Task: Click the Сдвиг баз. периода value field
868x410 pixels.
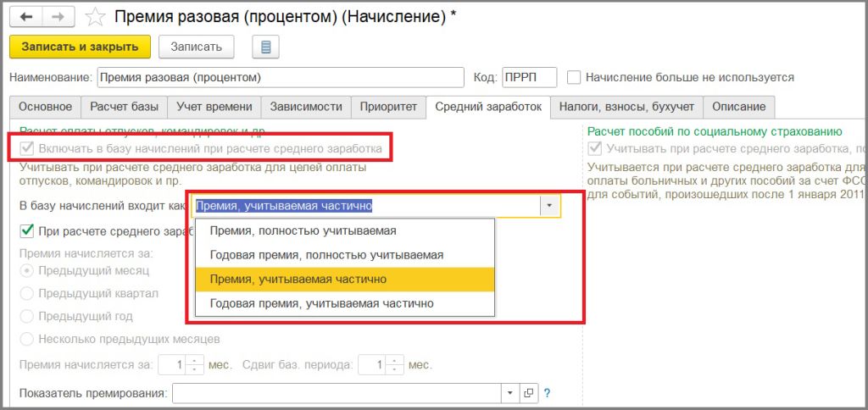Action: tap(372, 365)
